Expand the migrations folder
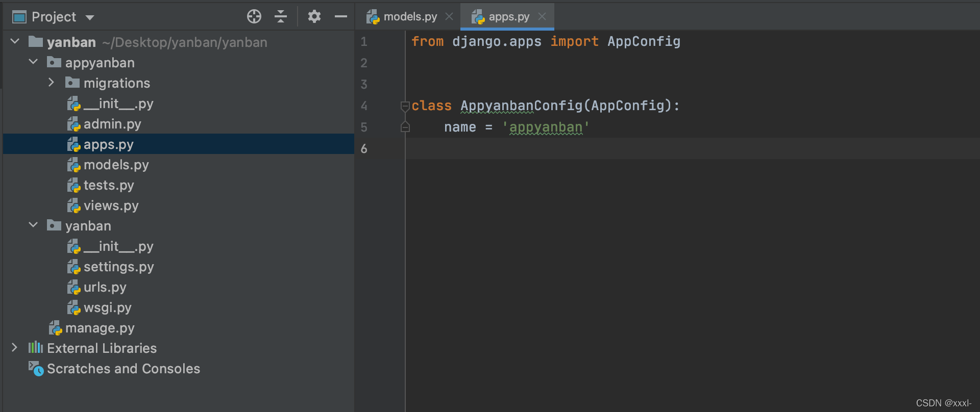 point(51,82)
